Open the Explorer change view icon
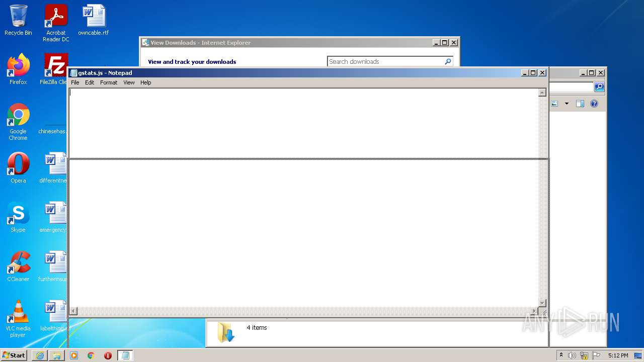This screenshot has height=362, width=644. coord(554,104)
